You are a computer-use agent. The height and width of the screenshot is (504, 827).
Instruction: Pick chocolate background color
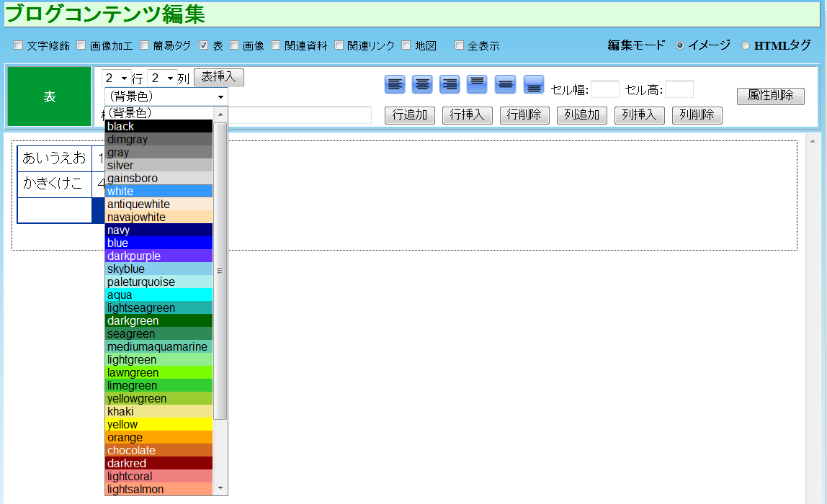coord(158,450)
